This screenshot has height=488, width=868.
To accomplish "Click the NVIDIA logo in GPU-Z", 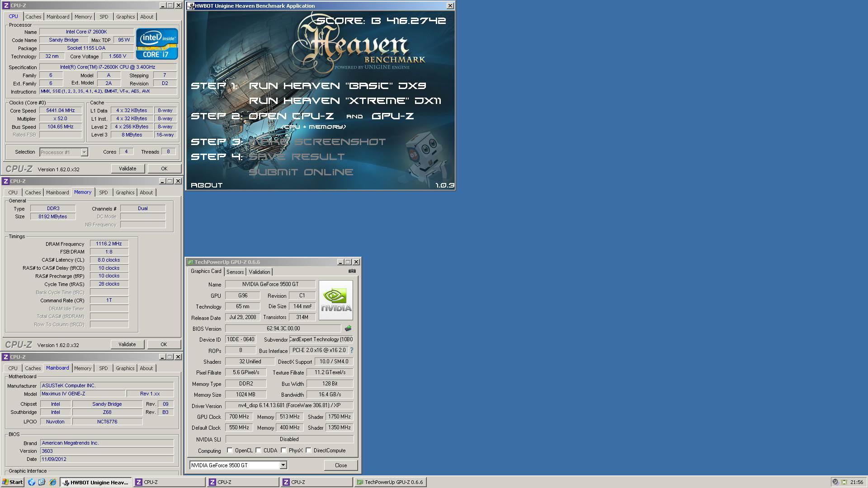I will [335, 300].
